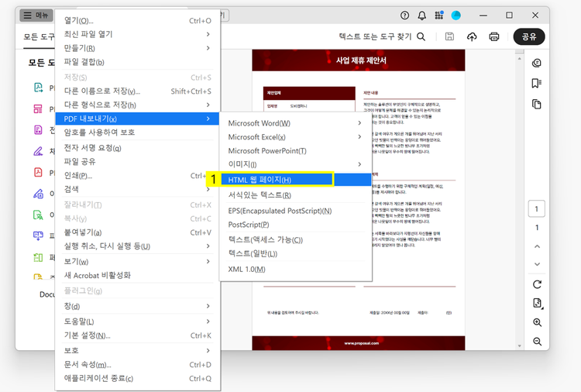Select 새 Acrobat 비활성화 item
The image size is (581, 392).
(137, 275)
